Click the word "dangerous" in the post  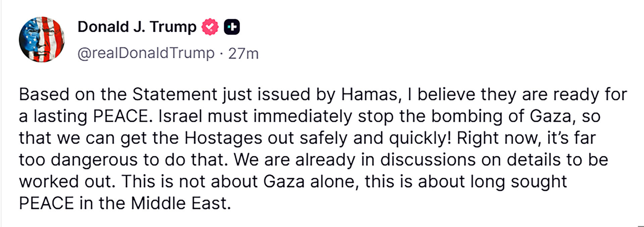click(x=94, y=160)
